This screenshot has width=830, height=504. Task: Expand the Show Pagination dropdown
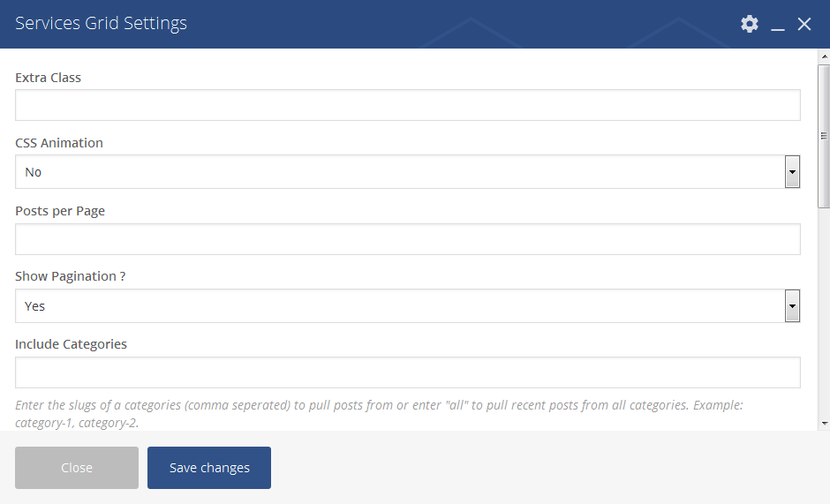click(792, 306)
